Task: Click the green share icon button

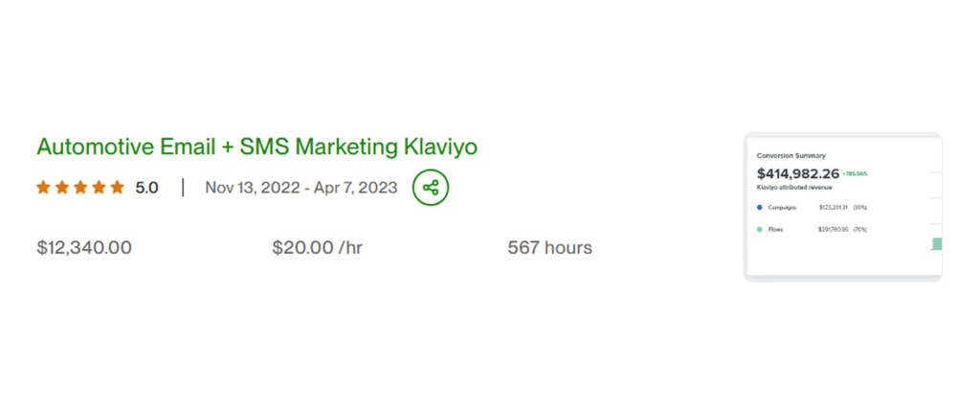Action: pos(431,187)
